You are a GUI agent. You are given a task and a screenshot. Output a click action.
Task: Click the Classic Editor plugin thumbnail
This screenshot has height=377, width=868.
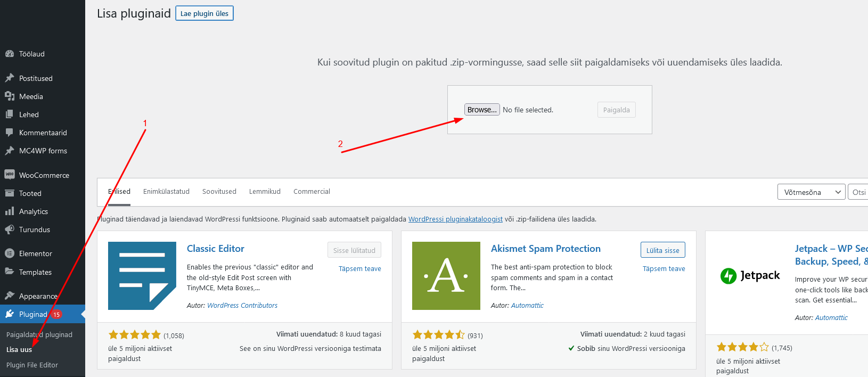142,276
